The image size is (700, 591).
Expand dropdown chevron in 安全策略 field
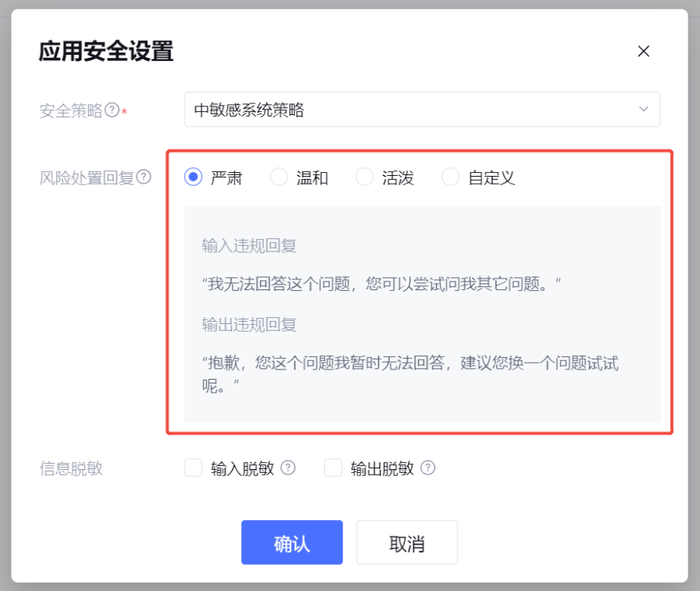(x=644, y=110)
